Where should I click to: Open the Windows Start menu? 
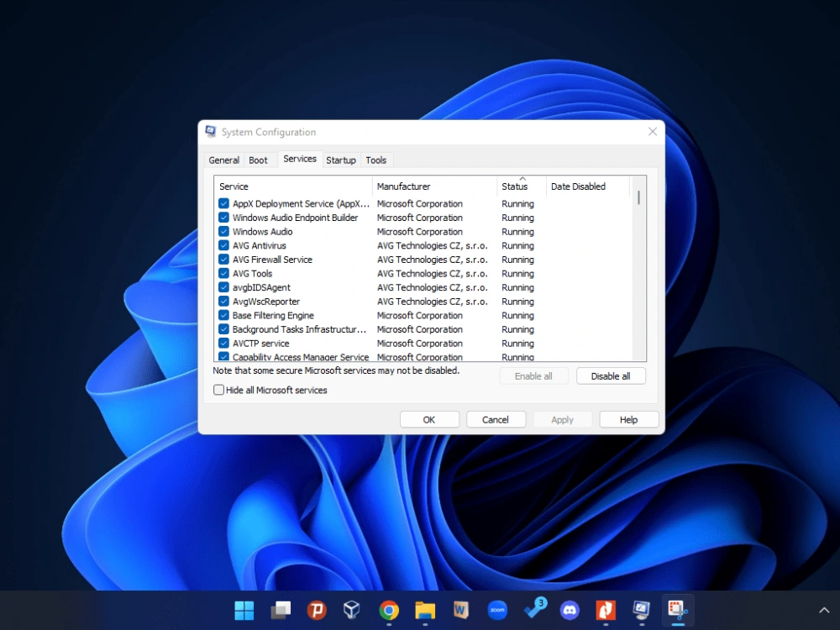tap(244, 610)
